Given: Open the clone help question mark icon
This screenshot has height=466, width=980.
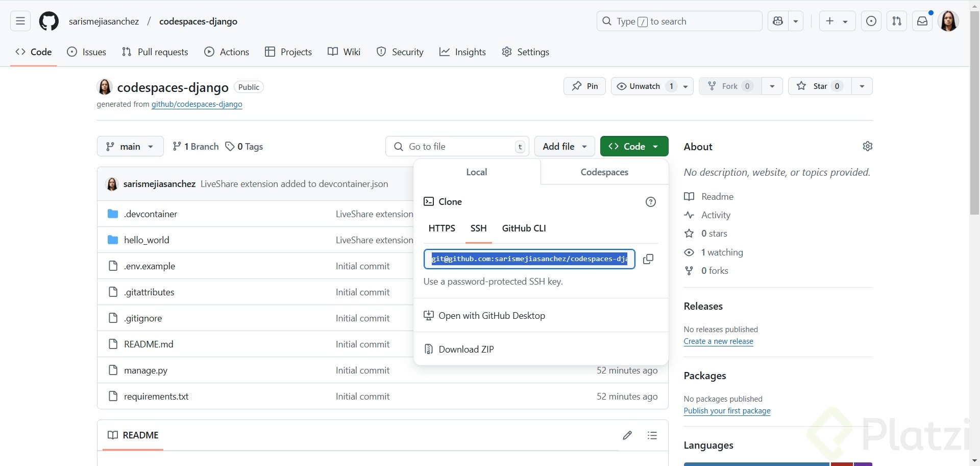Looking at the screenshot, I should [650, 202].
